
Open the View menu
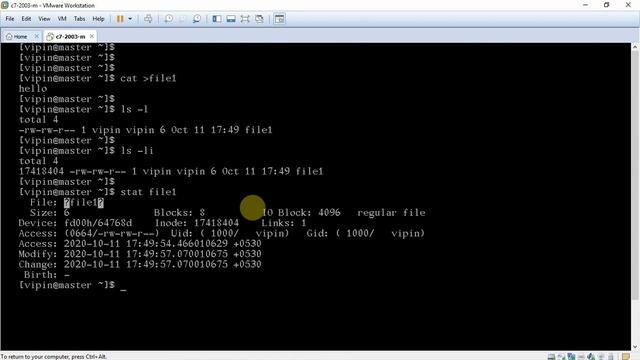point(44,19)
